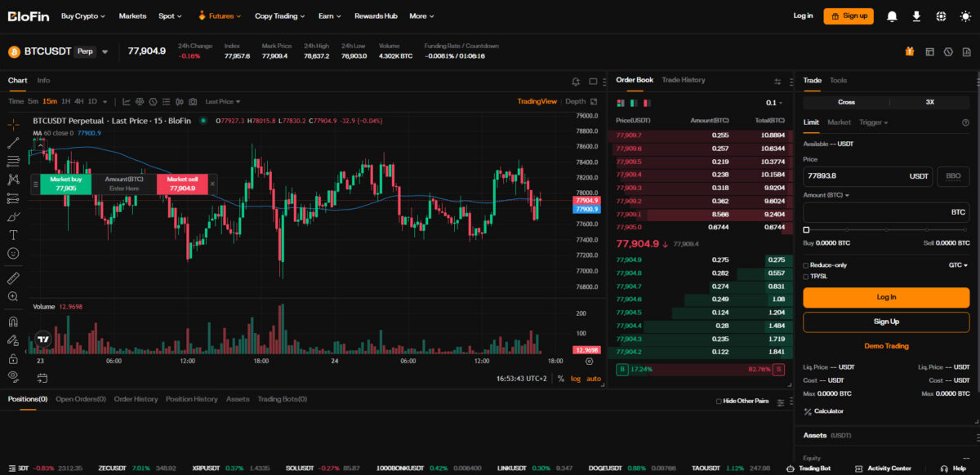
Task: Toggle light/dark theme sun icon
Action: (x=966, y=16)
